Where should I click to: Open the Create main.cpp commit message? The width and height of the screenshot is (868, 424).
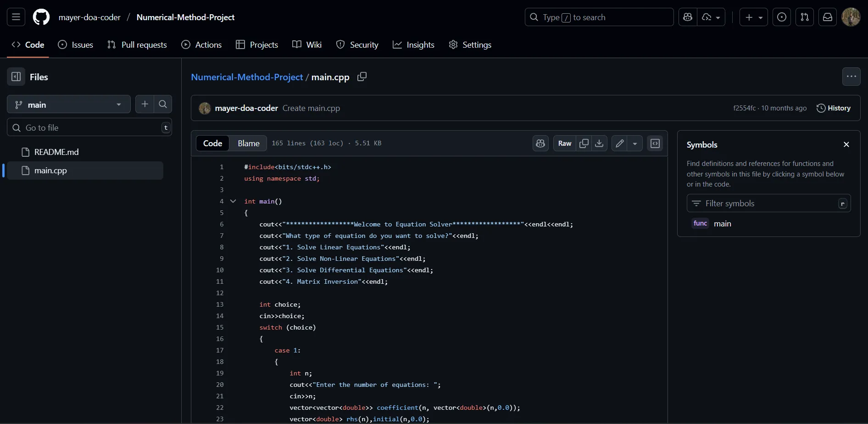tap(311, 108)
